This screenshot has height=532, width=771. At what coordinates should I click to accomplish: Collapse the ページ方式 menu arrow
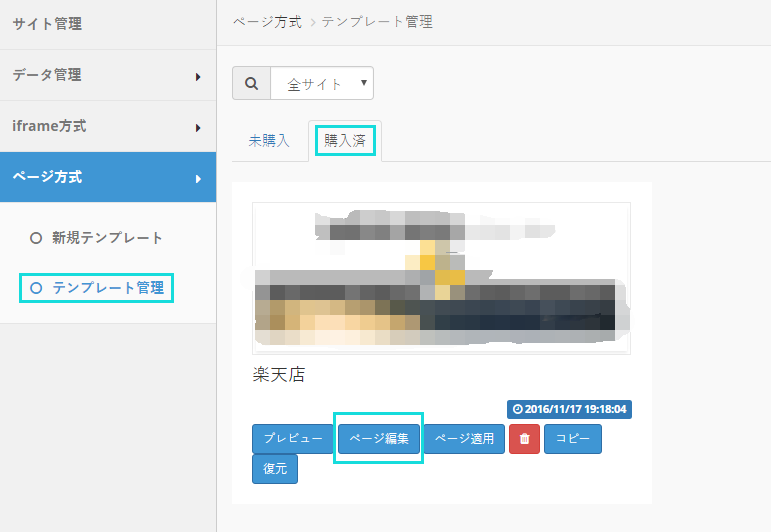(198, 179)
